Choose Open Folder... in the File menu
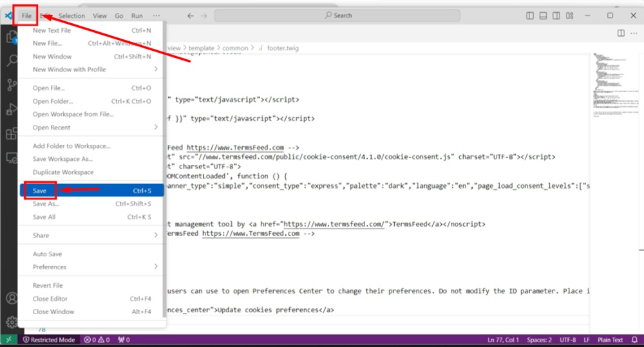Viewport: 644px width, 347px height. tap(92, 101)
